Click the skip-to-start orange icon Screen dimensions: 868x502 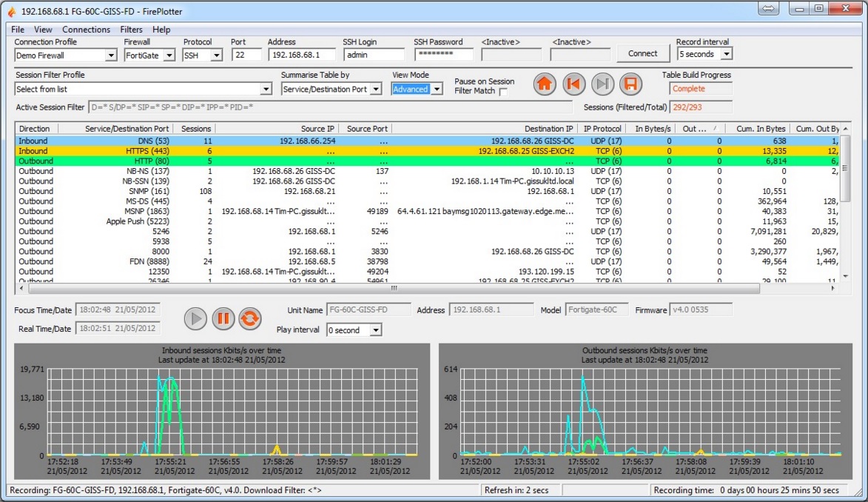(x=574, y=84)
